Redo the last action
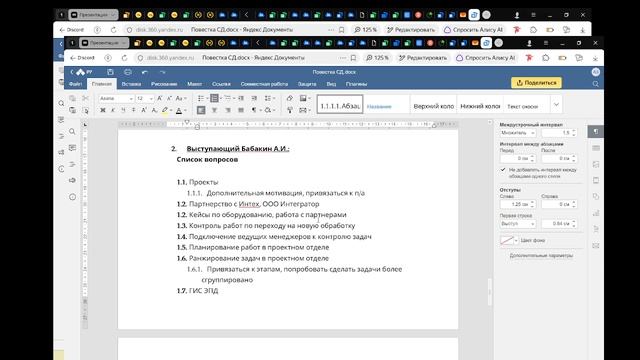 162,72
